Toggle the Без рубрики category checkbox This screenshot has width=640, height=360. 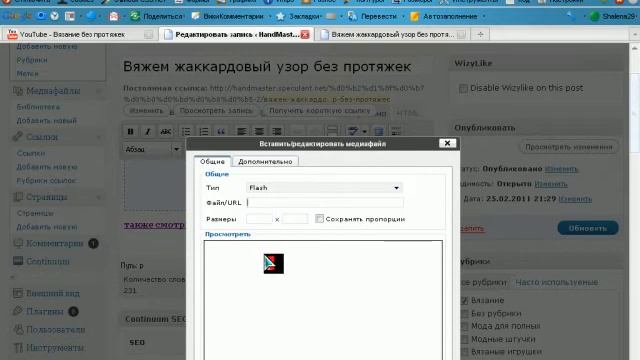[464, 314]
